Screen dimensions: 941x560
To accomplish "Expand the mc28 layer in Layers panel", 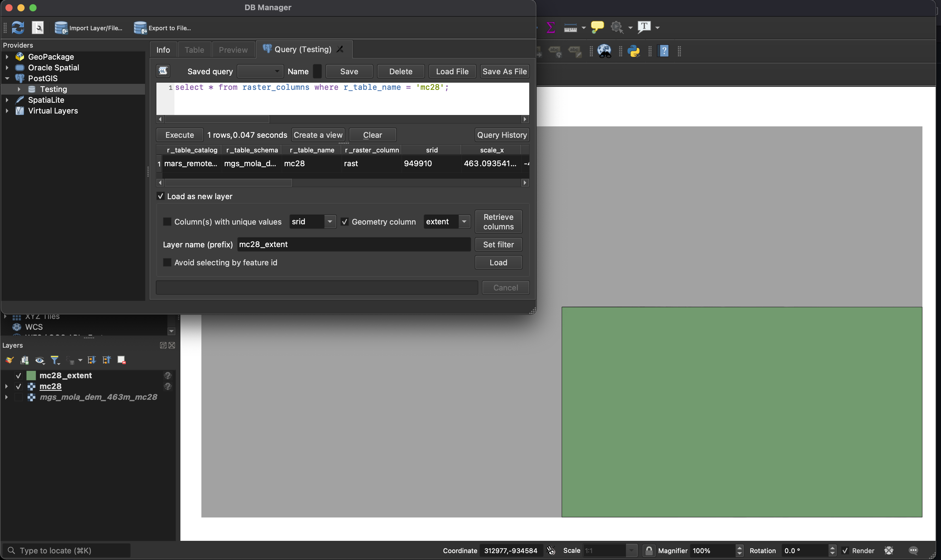I will point(6,386).
